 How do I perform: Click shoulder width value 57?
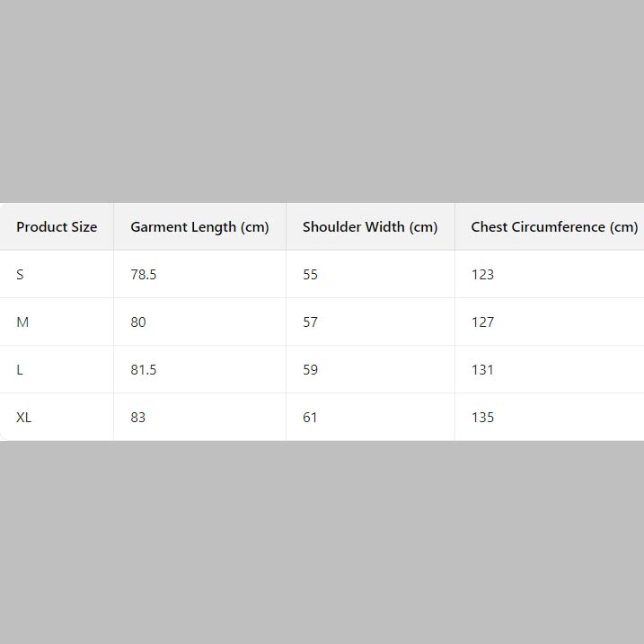coord(311,322)
